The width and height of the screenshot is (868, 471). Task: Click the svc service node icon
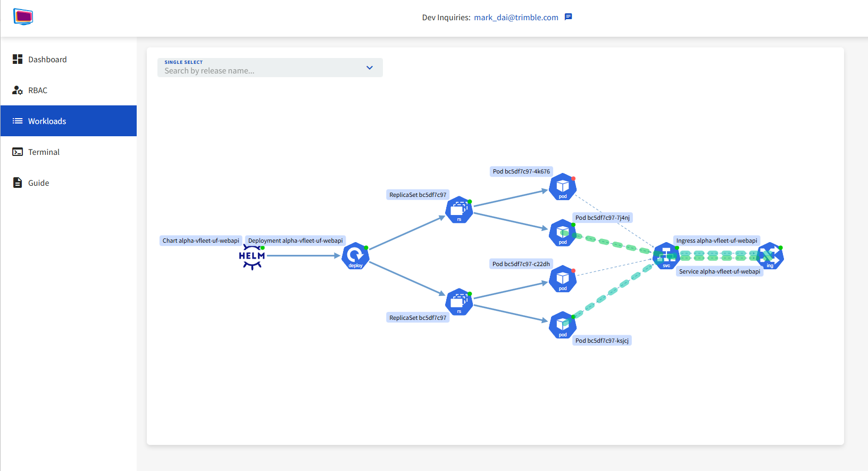tap(666, 256)
